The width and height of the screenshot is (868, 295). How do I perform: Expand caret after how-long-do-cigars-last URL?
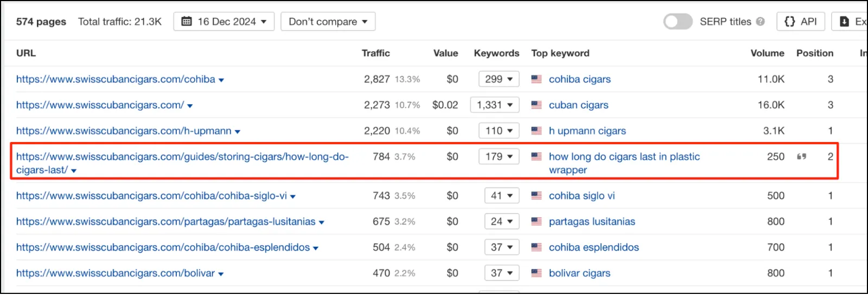coord(74,171)
